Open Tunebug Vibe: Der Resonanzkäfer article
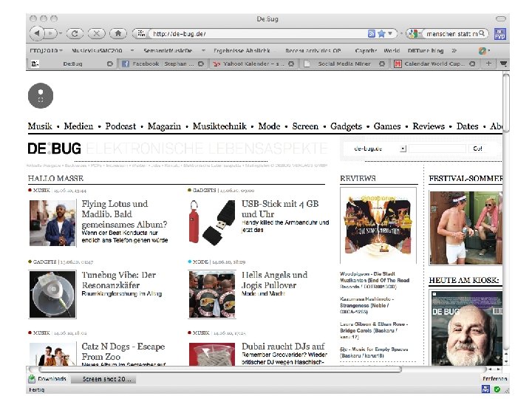The width and height of the screenshot is (532, 399). pos(118,280)
